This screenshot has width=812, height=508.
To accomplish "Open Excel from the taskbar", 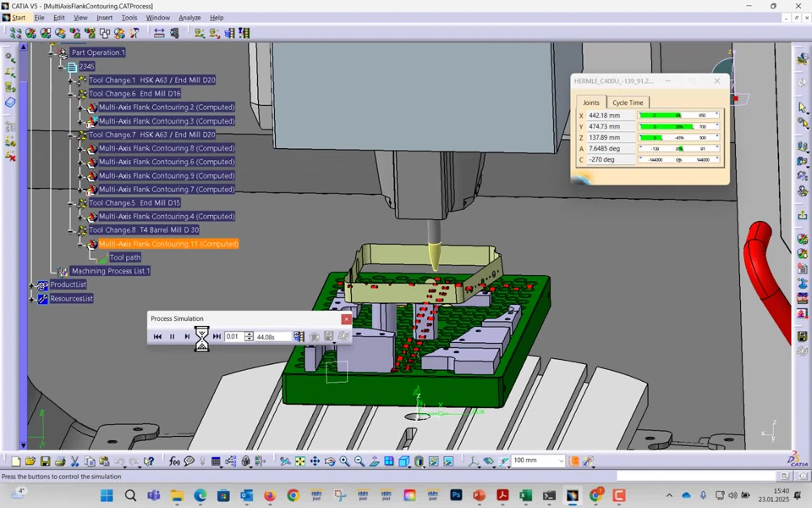I will 525,495.
